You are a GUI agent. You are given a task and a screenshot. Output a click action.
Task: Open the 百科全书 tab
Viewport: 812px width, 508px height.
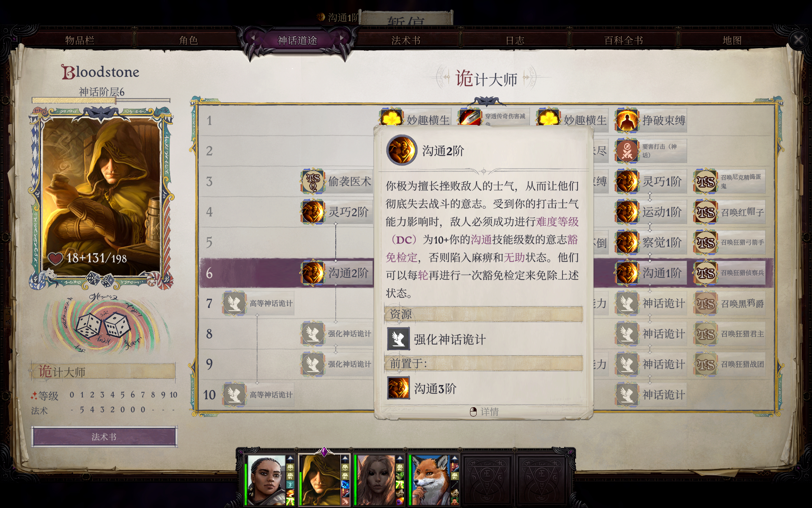point(623,40)
